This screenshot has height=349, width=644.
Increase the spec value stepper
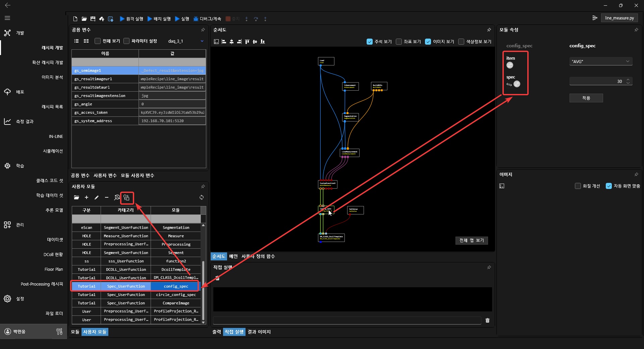(628, 80)
